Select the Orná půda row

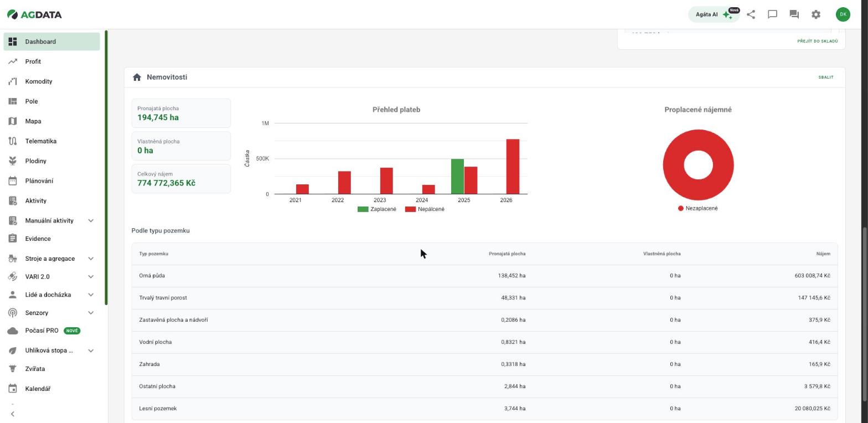tap(484, 276)
